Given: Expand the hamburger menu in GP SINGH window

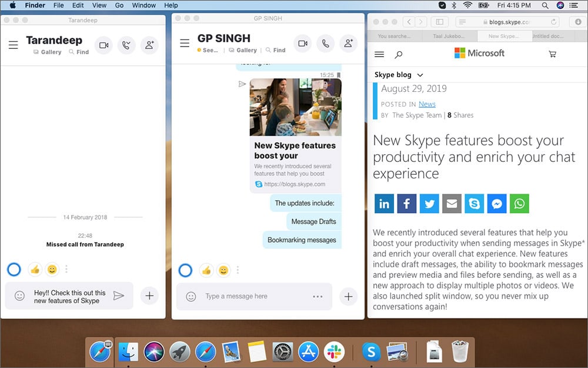Looking at the screenshot, I should [x=185, y=43].
